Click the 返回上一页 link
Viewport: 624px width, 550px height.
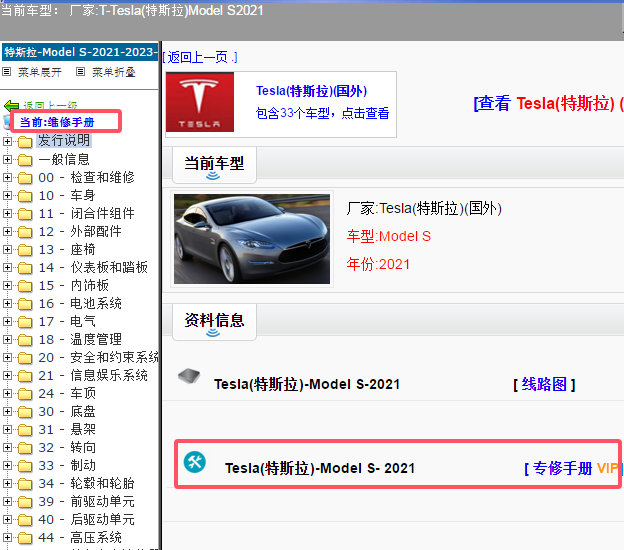coord(200,57)
